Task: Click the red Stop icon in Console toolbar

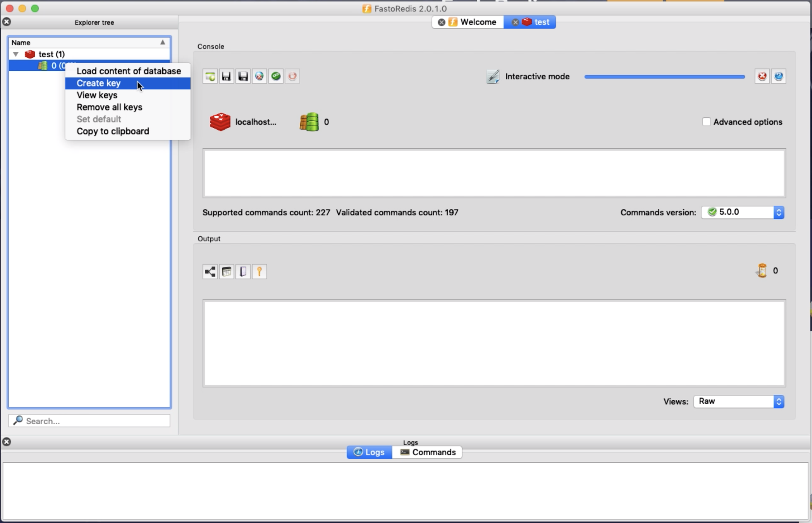Action: point(292,76)
